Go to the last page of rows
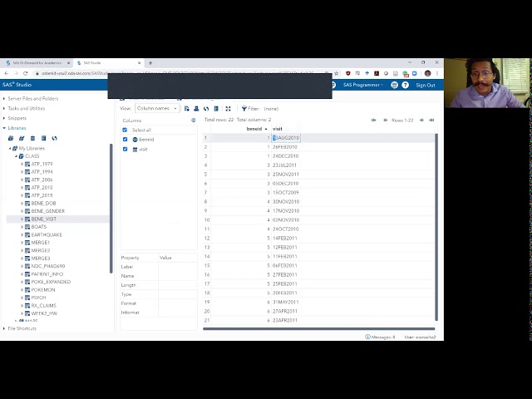The width and height of the screenshot is (532, 399). pyautogui.click(x=431, y=120)
